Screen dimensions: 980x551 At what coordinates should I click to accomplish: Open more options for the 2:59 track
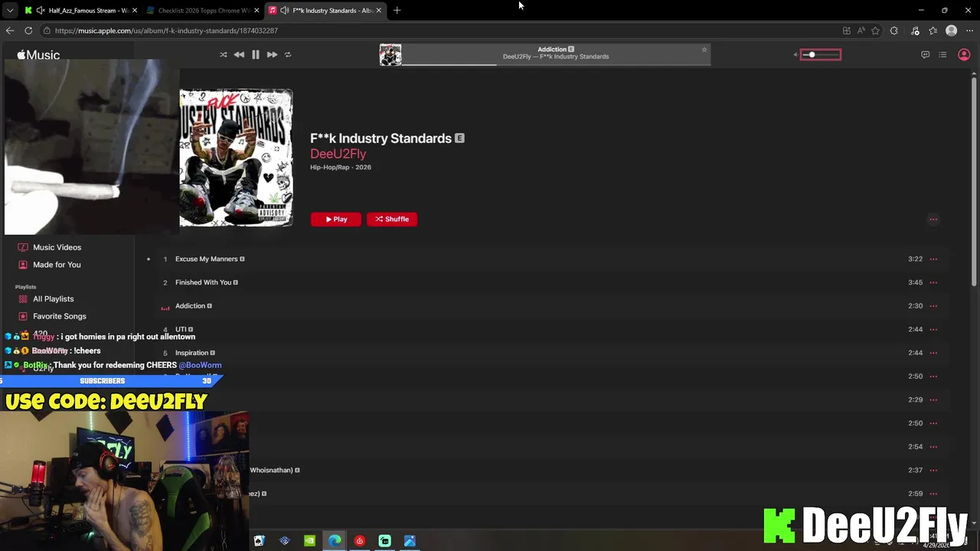(x=933, y=494)
